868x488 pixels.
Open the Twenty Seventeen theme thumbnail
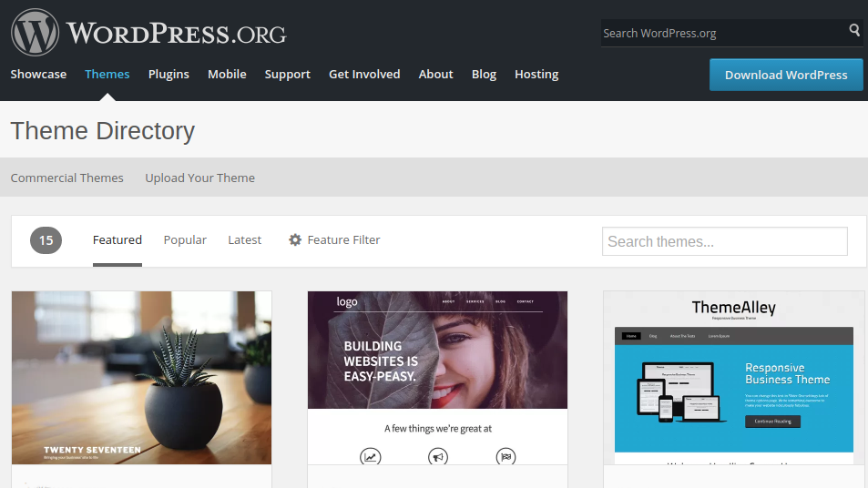[142, 378]
